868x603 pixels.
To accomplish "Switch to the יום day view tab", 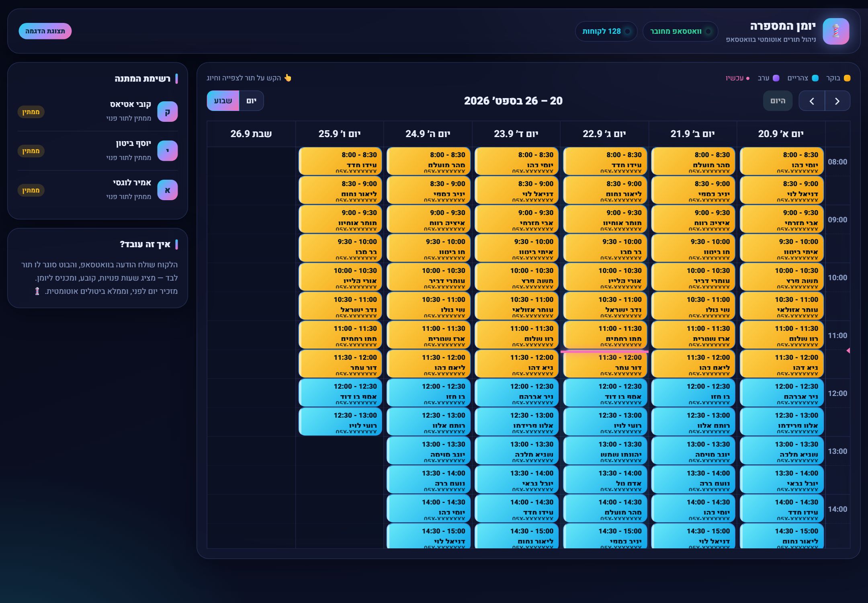I will (252, 100).
